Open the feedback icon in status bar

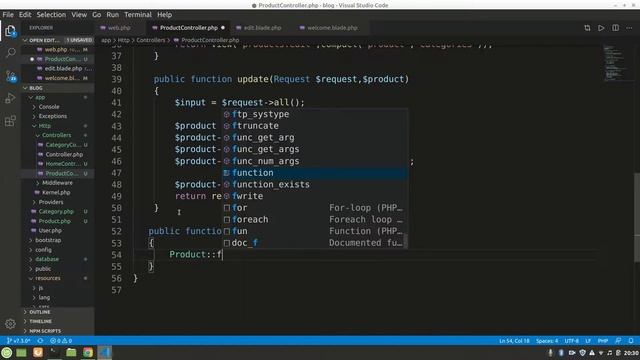tap(618, 340)
